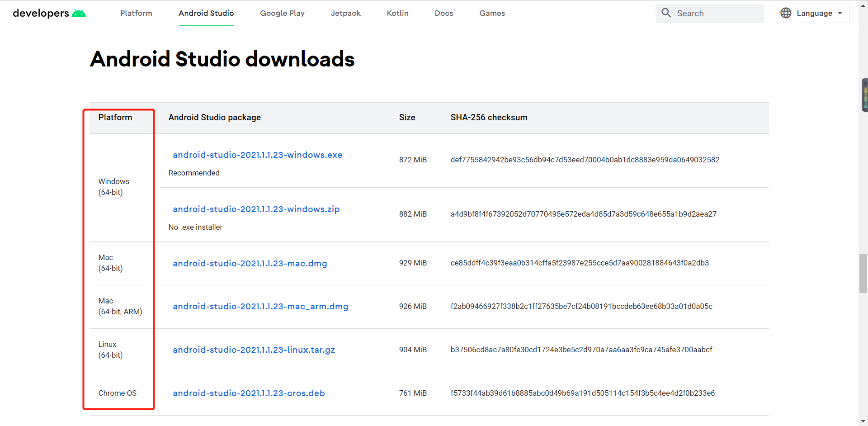868x426 pixels.
Task: Download android-studio-2021.1.1.23-windows.zip
Action: pyautogui.click(x=256, y=209)
